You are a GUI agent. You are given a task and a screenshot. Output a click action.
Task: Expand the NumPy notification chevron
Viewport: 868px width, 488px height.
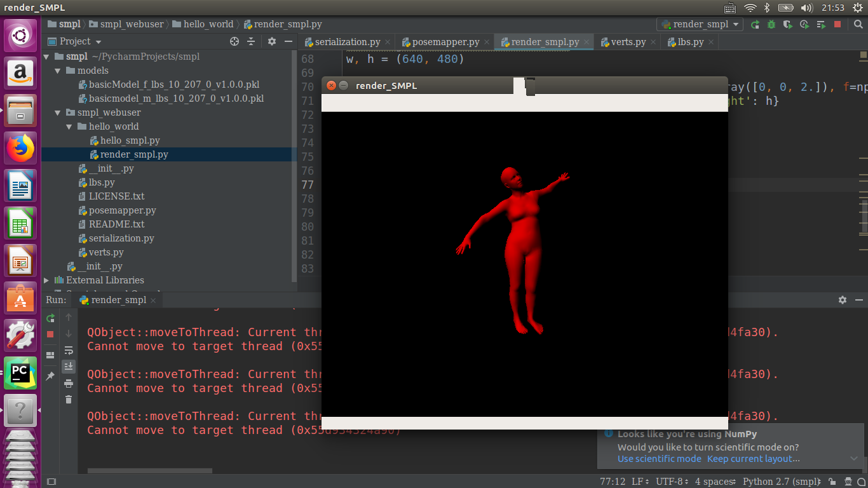pyautogui.click(x=854, y=458)
